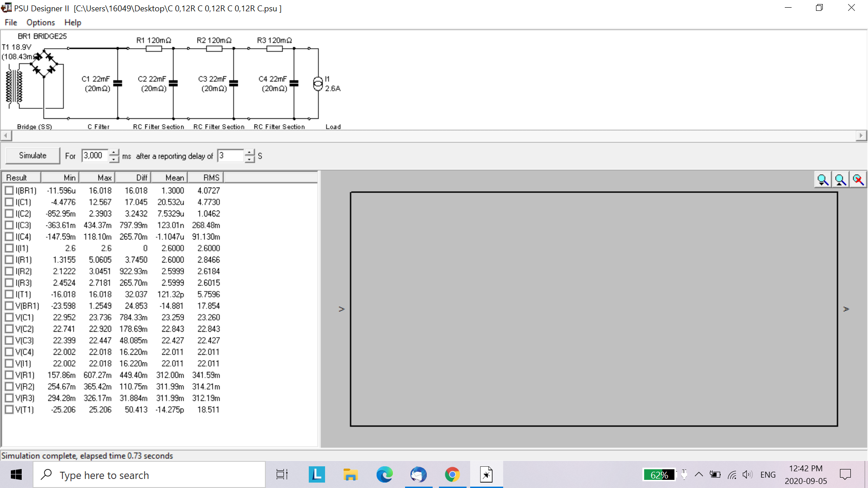Show hidden system tray icons
This screenshot has width=868, height=488.
(x=699, y=474)
